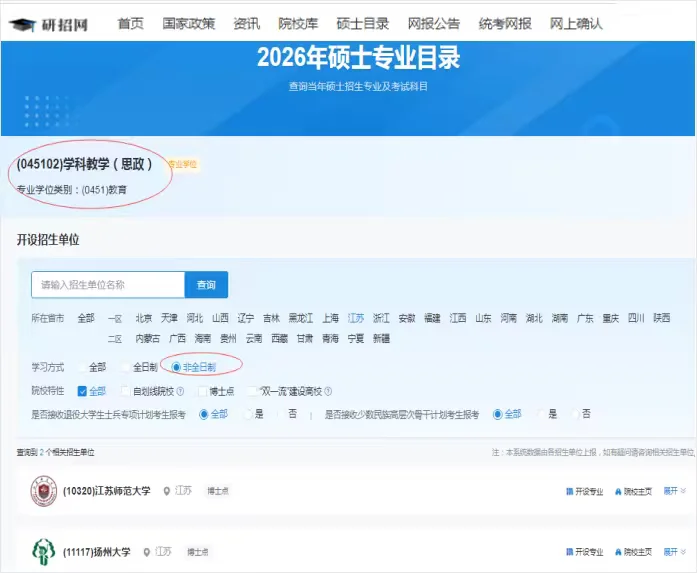This screenshot has height=573, width=697.
Task: Click the (11117)扬州大学 name
Action: pos(96,552)
